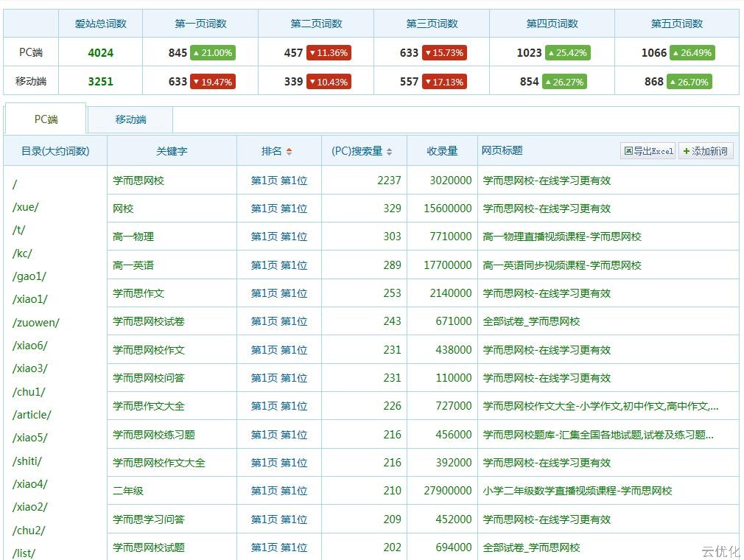Image resolution: width=744 pixels, height=560 pixels.
Task: Select the /list/ directory entry
Action: (24, 553)
